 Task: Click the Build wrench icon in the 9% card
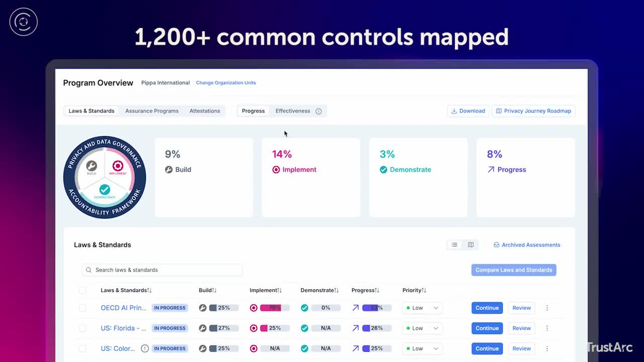coord(169,169)
